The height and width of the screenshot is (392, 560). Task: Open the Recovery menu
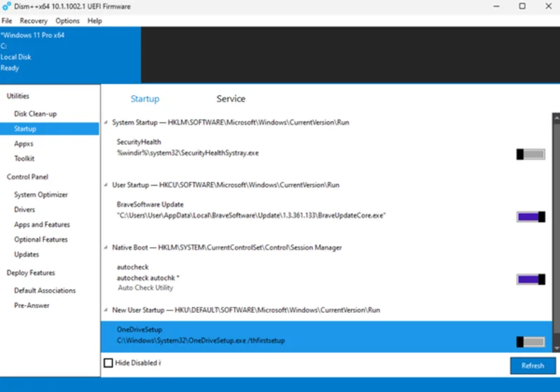click(x=34, y=21)
